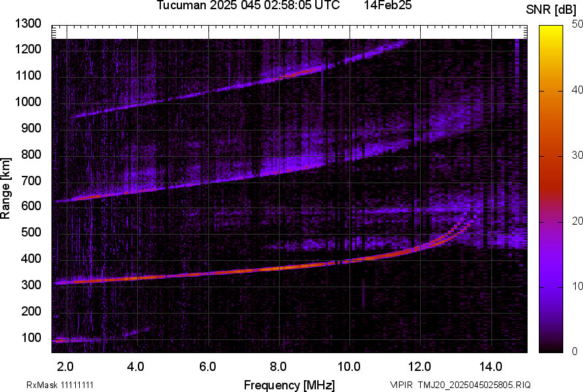The image size is (583, 392).
Task: Click the frequency tick label "4.0"
Action: [136, 367]
